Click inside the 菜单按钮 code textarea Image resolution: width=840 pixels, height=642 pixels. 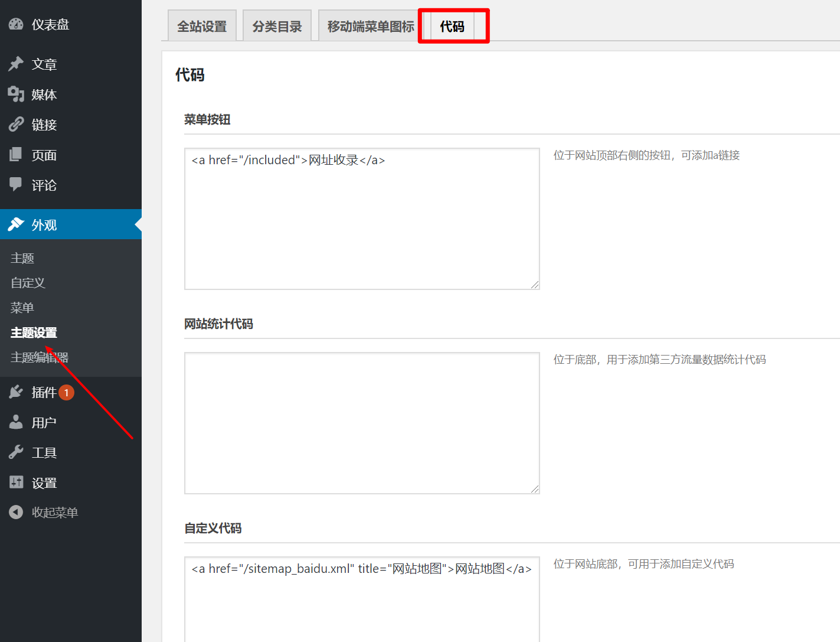362,224
